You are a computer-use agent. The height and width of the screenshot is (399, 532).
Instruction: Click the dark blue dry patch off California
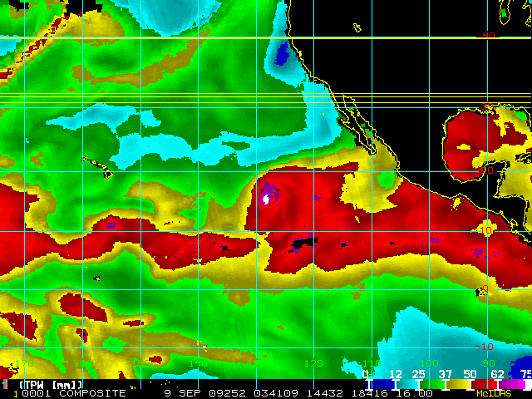pos(281,54)
